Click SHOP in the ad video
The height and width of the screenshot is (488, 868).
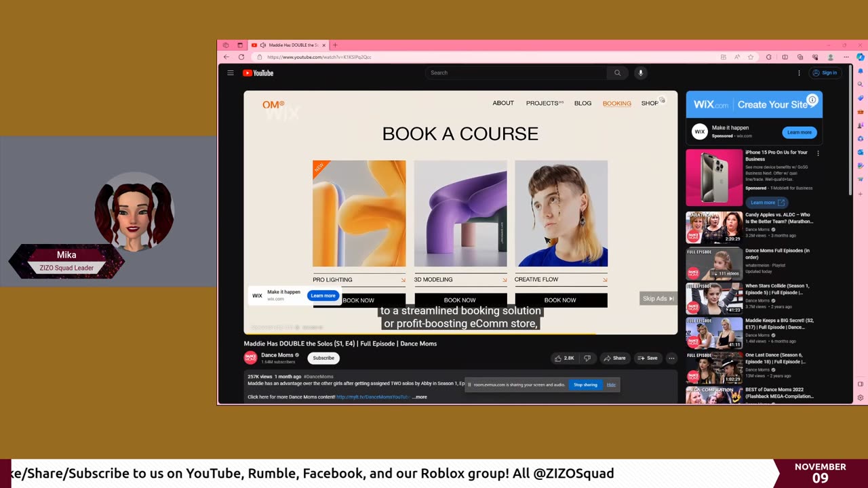pyautogui.click(x=650, y=103)
